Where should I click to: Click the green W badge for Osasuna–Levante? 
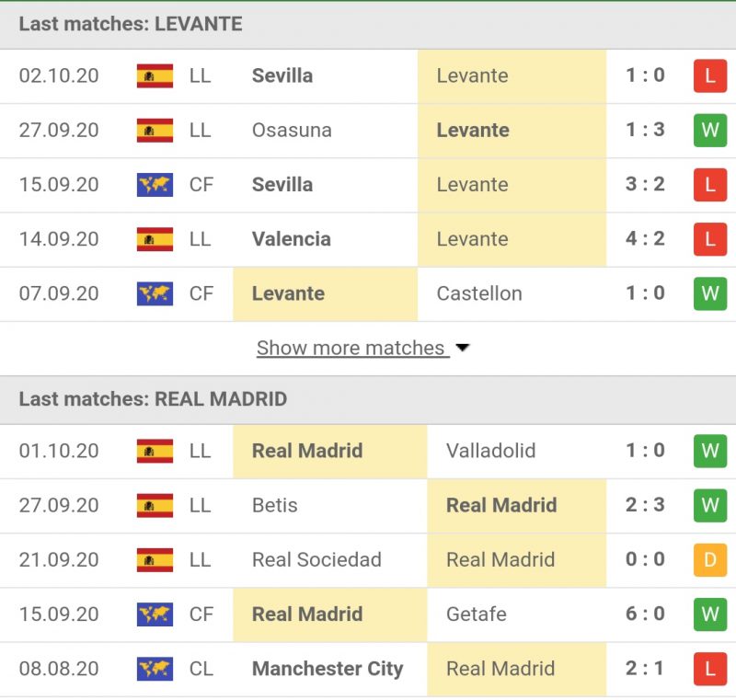(709, 131)
